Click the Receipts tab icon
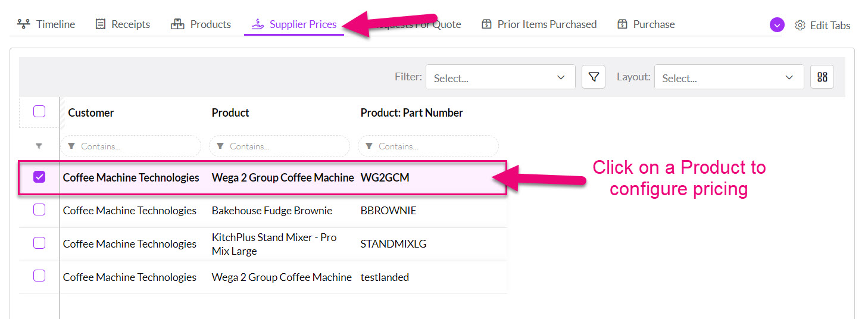 click(x=101, y=24)
